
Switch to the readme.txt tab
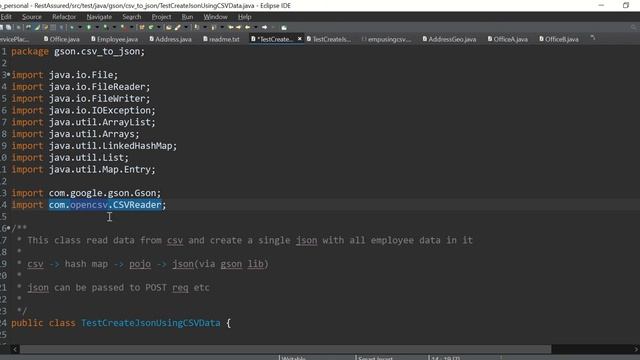click(x=222, y=39)
